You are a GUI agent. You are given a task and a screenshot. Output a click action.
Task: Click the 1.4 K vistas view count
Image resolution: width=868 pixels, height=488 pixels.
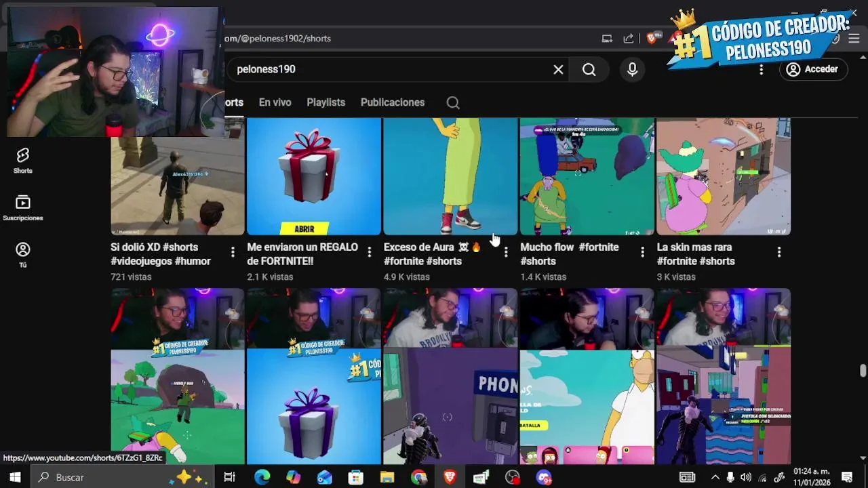click(543, 277)
